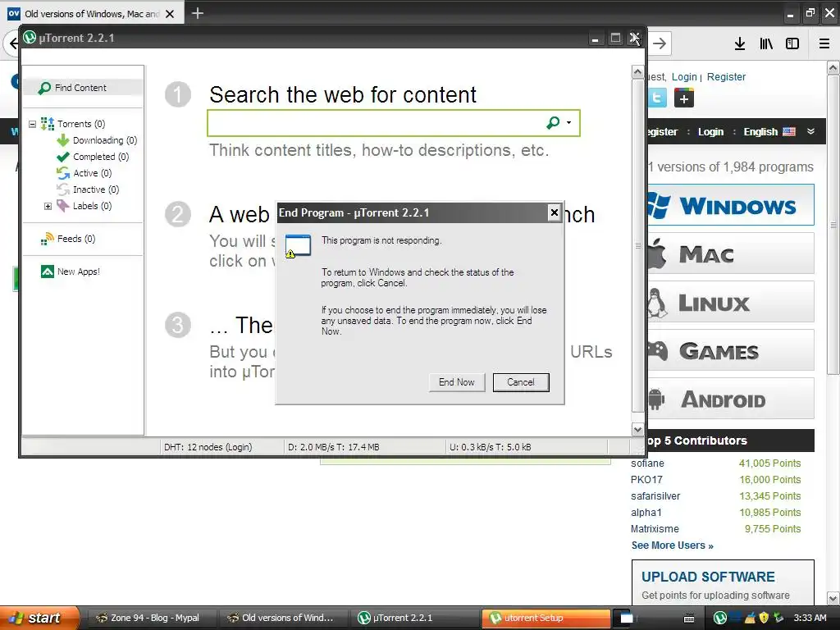This screenshot has width=840, height=630.
Task: Click DHT: 12 nodes status text
Action: point(208,447)
